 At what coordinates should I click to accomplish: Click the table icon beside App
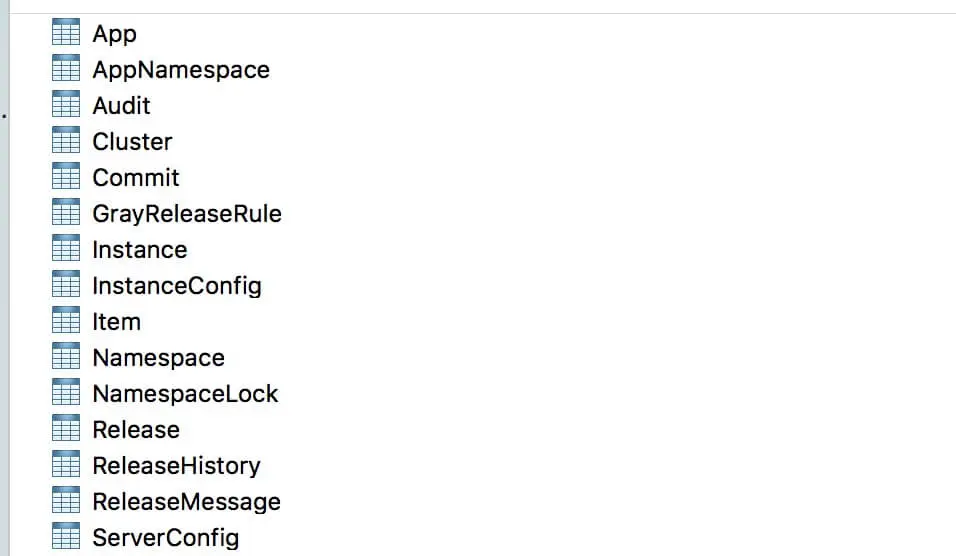click(65, 33)
